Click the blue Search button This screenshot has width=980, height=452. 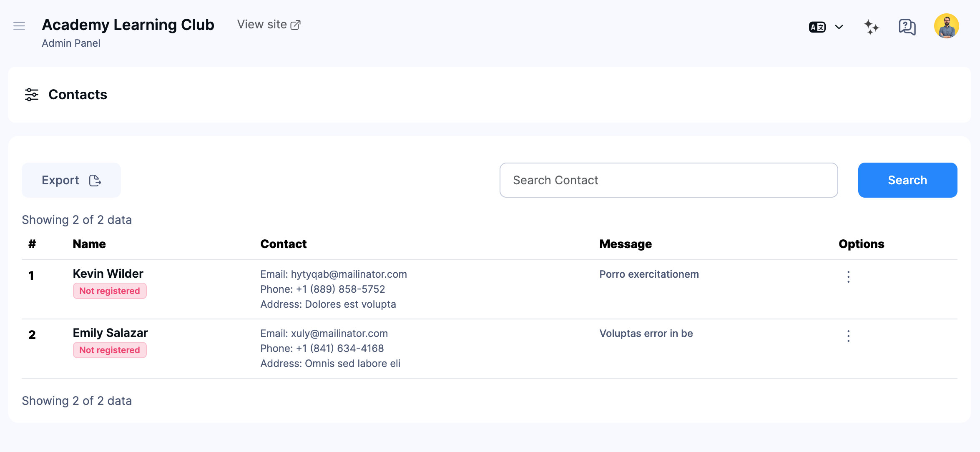tap(907, 180)
